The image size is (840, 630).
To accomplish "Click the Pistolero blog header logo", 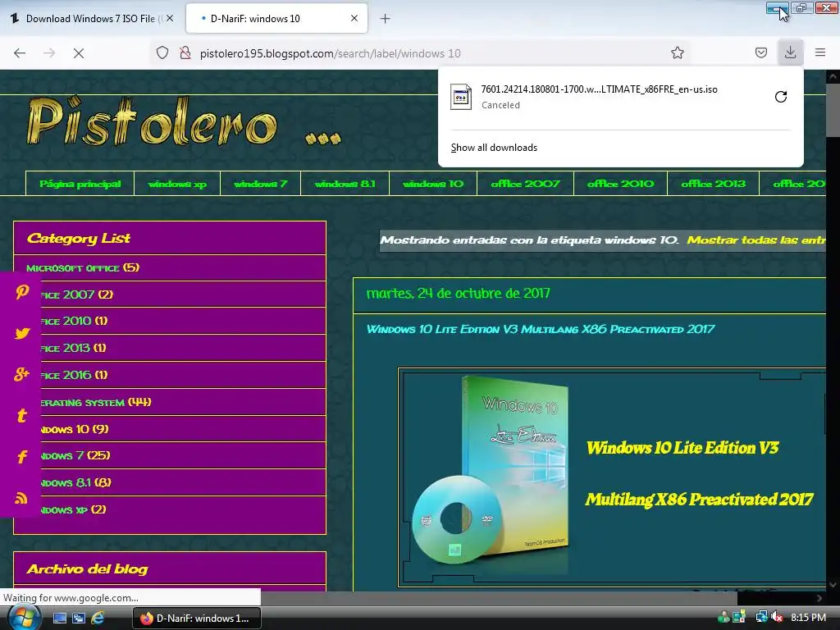I will [x=183, y=121].
